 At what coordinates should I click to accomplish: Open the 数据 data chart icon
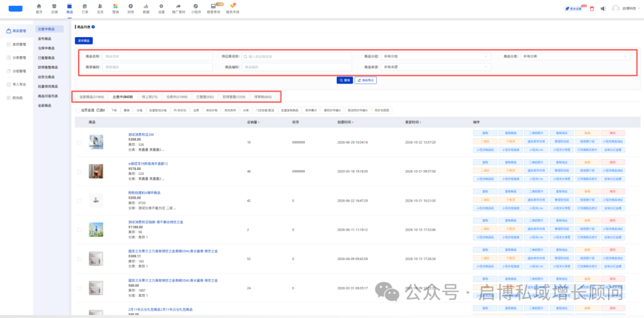point(146,6)
